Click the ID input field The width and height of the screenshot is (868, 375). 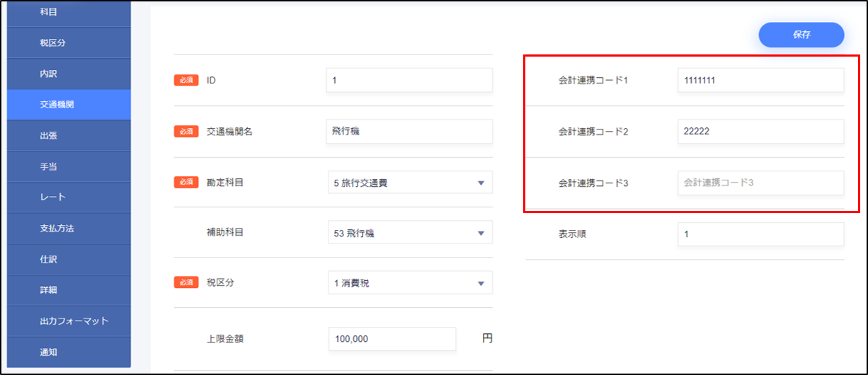409,81
